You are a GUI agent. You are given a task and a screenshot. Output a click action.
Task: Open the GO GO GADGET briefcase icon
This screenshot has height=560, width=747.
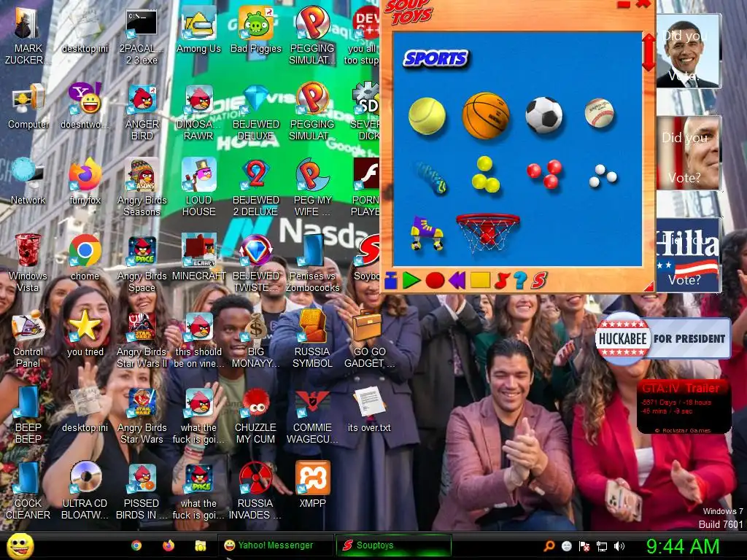click(x=369, y=339)
